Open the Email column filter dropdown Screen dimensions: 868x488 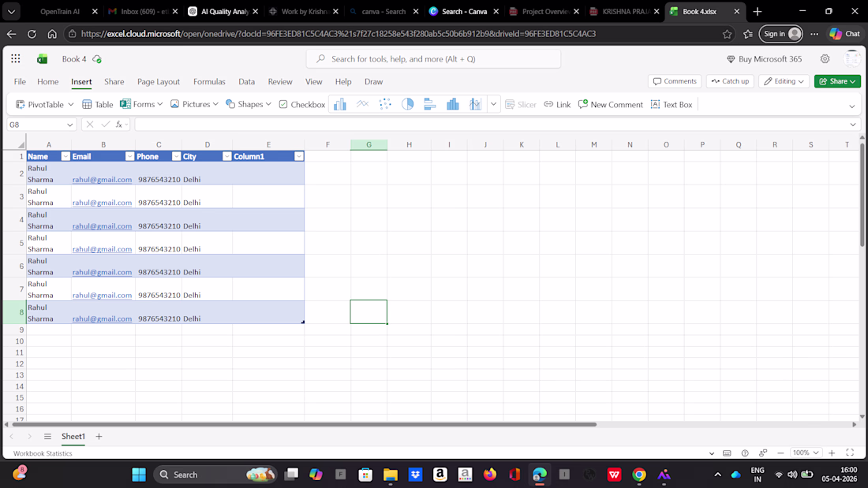[129, 157]
